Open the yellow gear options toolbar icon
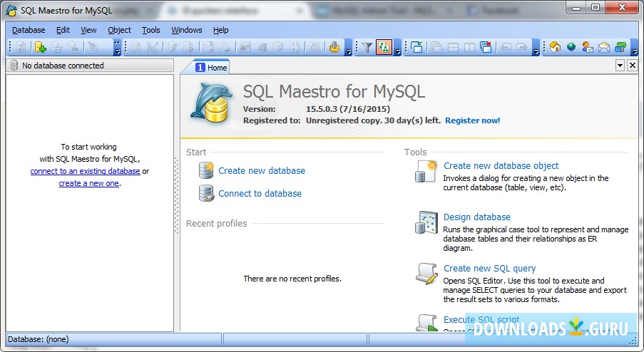The width and height of the screenshot is (644, 352). (x=334, y=47)
